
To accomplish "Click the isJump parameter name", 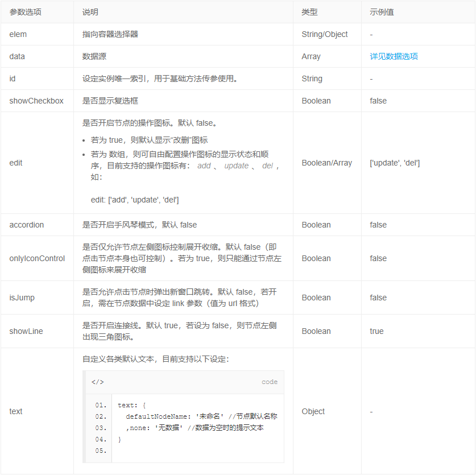I will click(x=22, y=298).
